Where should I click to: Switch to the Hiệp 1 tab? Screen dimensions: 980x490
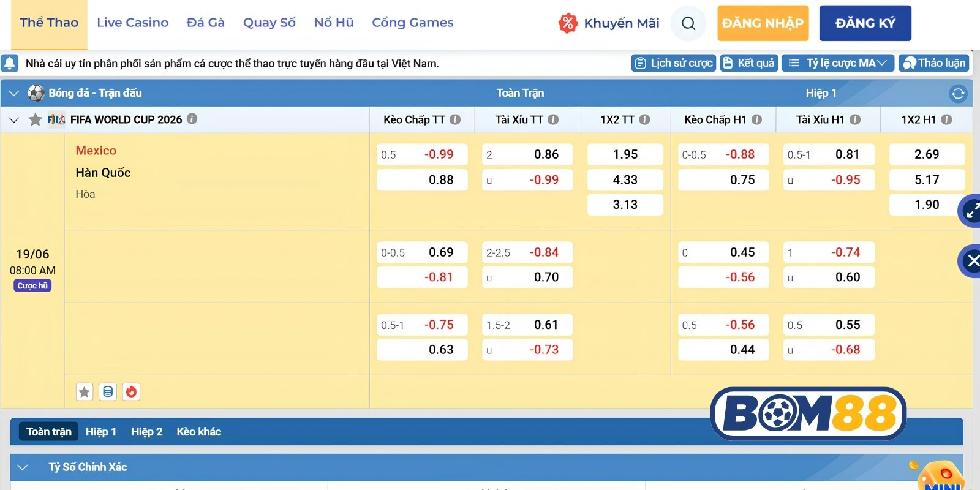coord(101,432)
